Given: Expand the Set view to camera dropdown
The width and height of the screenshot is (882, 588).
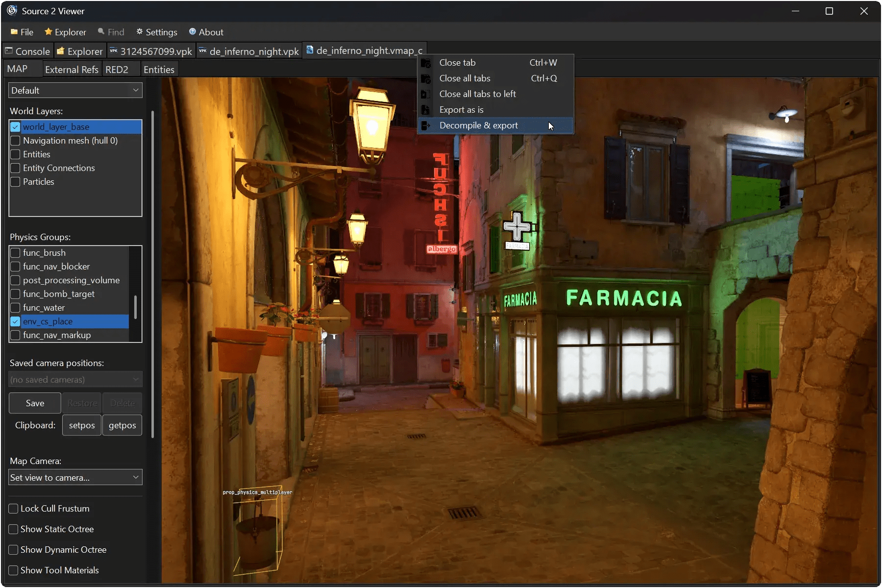Looking at the screenshot, I should 75,477.
